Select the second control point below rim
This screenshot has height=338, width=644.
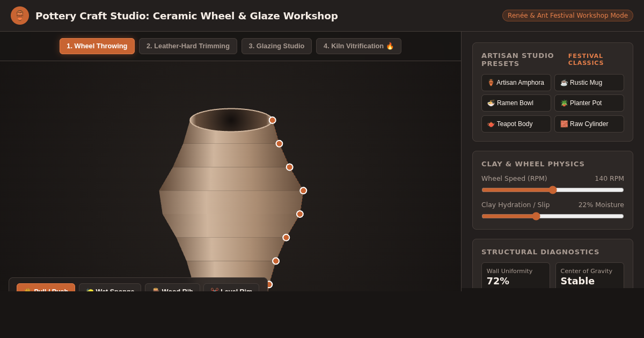[x=279, y=144]
